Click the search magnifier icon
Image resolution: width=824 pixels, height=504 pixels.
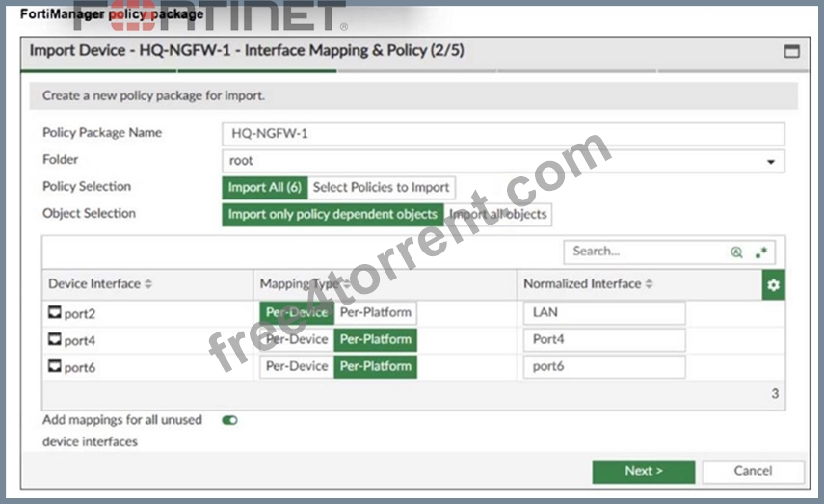point(736,252)
